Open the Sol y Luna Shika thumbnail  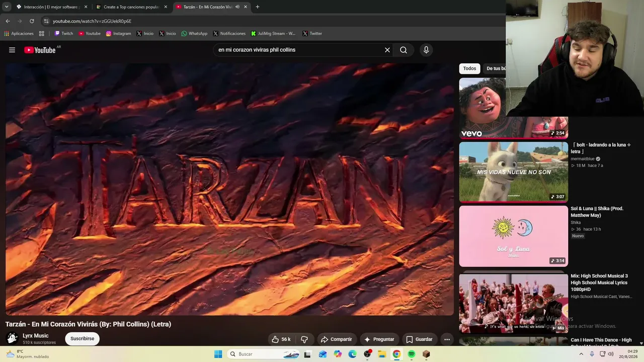point(514,236)
